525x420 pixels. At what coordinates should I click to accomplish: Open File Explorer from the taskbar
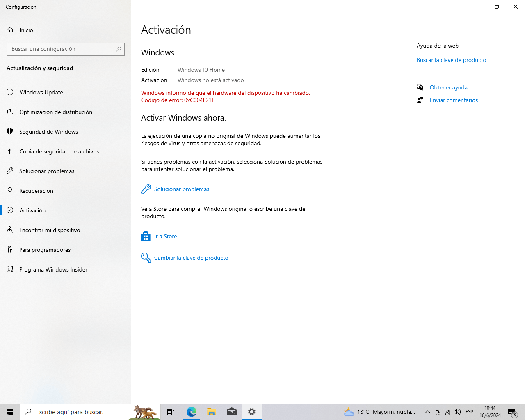click(x=211, y=412)
